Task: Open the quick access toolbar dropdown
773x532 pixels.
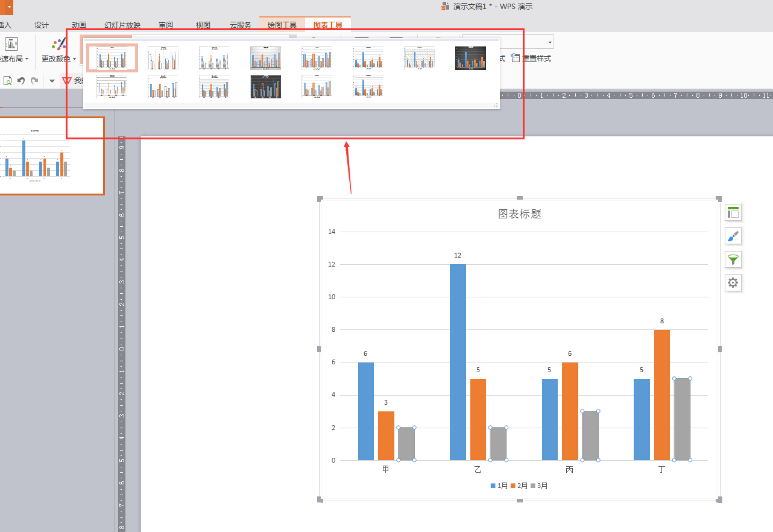Action: click(52, 81)
